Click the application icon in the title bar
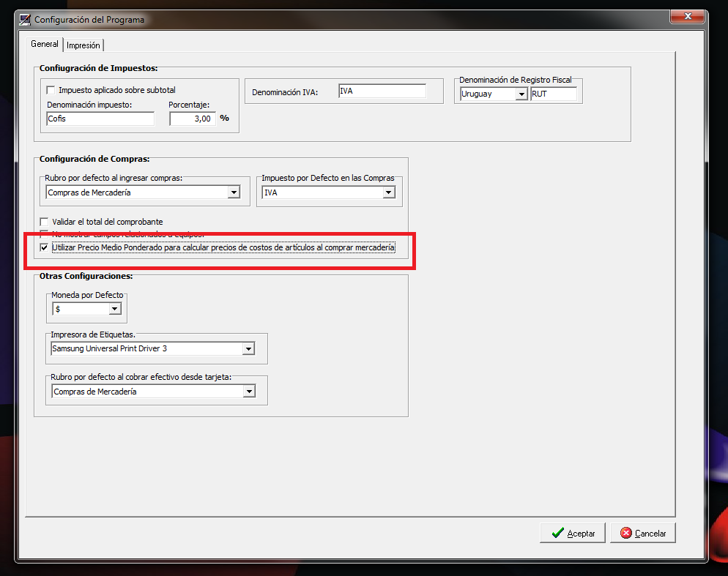Screen dimensions: 728x576 click(25, 19)
